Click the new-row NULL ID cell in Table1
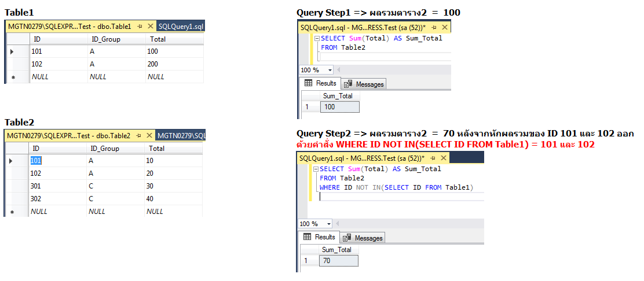This screenshot has width=644, height=281. [x=58, y=77]
